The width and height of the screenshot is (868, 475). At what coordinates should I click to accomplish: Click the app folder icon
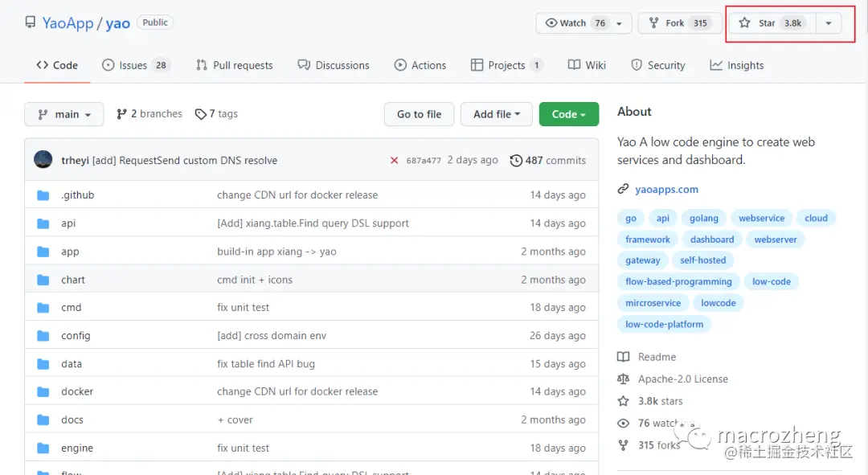coord(43,252)
